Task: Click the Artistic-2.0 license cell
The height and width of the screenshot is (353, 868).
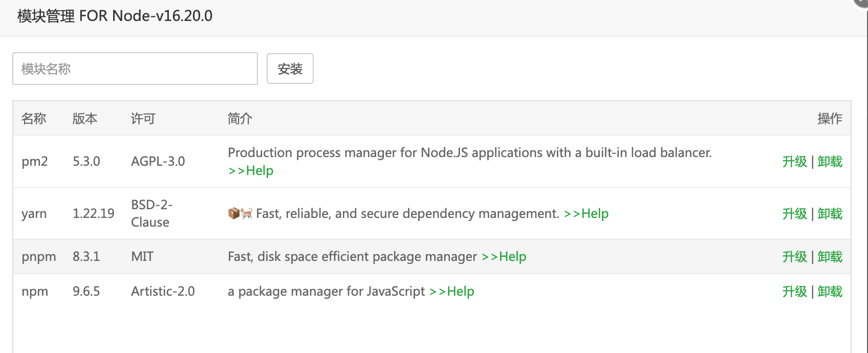Action: point(163,292)
